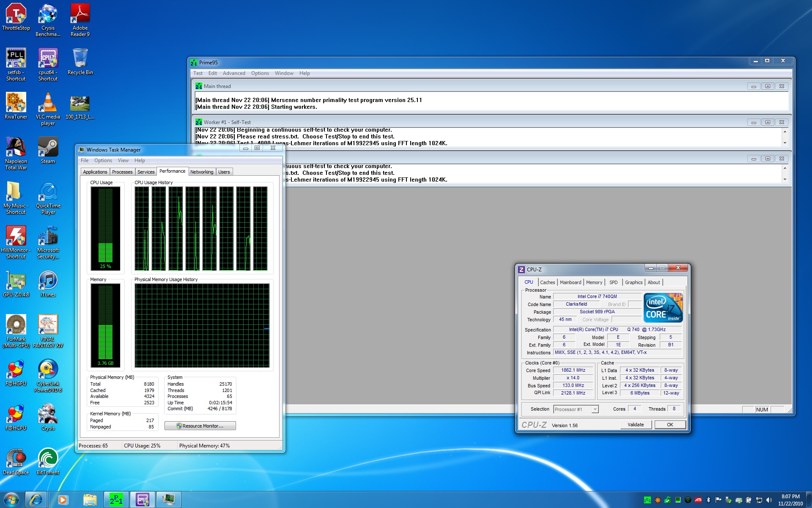Launch GPU-Z 0.4.8 desktop icon
Screen dimensions: 812x508
point(16,284)
